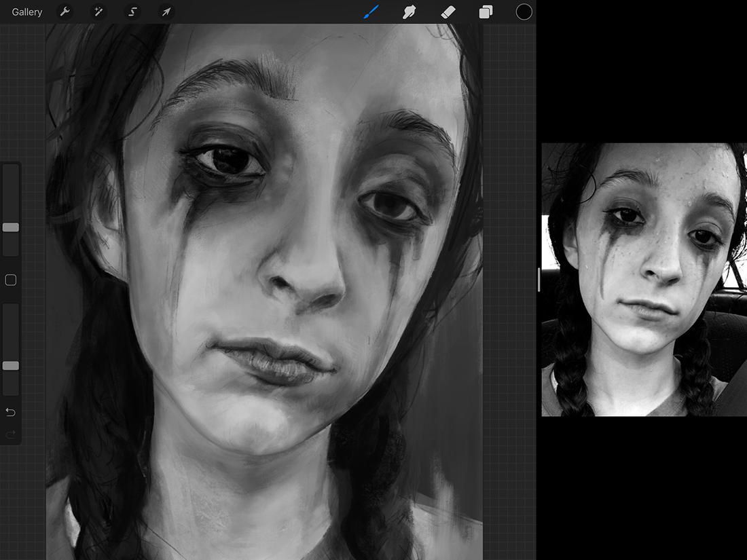
Task: Tap the square modify button on the sidebar
Action: [10, 280]
